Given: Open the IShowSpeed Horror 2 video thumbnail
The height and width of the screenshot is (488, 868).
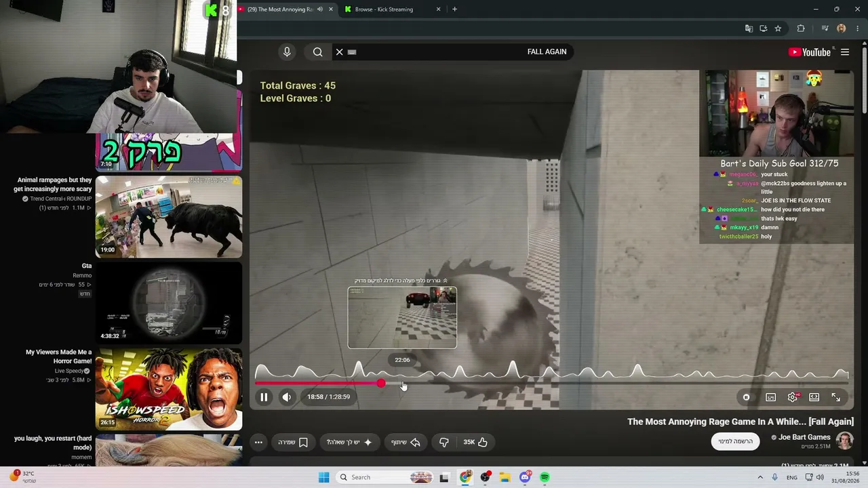Looking at the screenshot, I should coord(169,389).
